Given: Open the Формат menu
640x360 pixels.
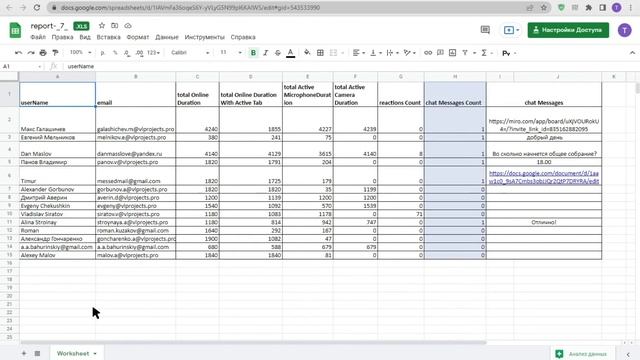Looking at the screenshot, I should coord(138,37).
